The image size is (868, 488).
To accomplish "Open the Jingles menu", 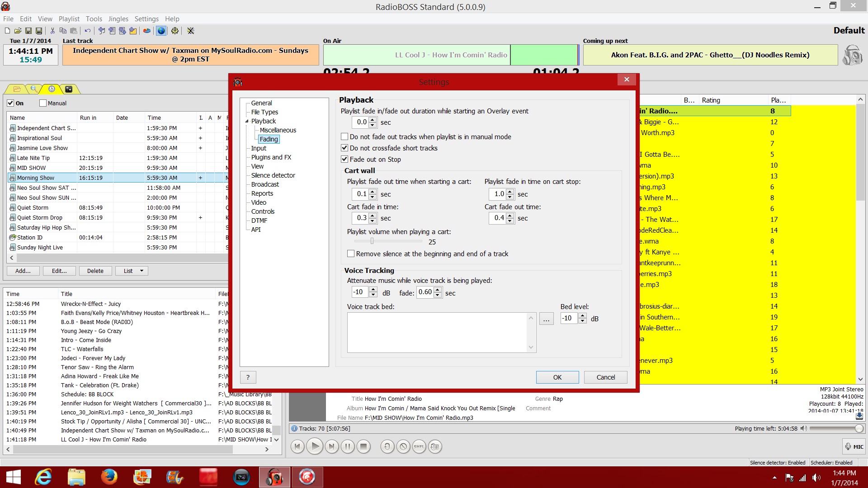I will (x=118, y=19).
